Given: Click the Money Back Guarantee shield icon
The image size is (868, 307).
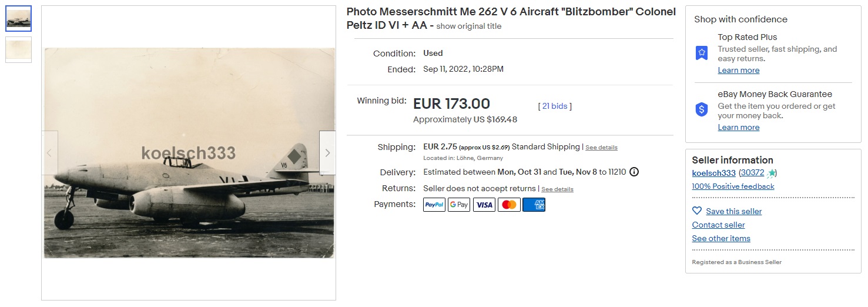Looking at the screenshot, I should point(702,110).
